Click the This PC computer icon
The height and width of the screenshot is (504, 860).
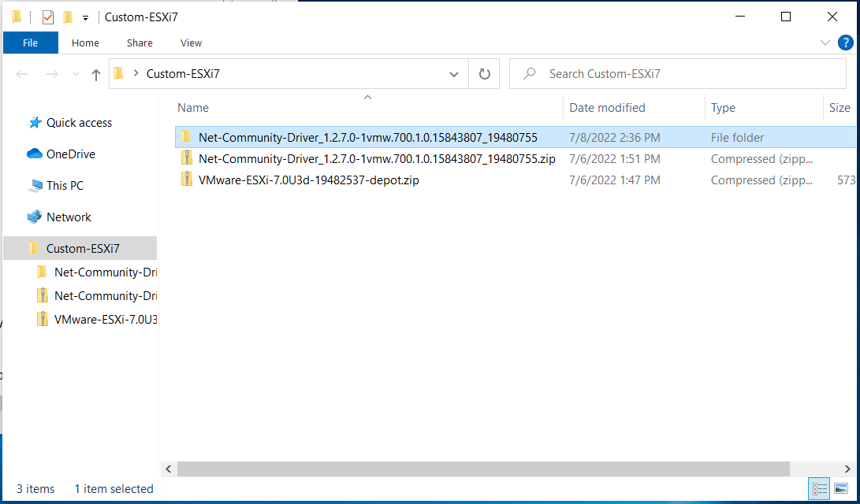(35, 186)
